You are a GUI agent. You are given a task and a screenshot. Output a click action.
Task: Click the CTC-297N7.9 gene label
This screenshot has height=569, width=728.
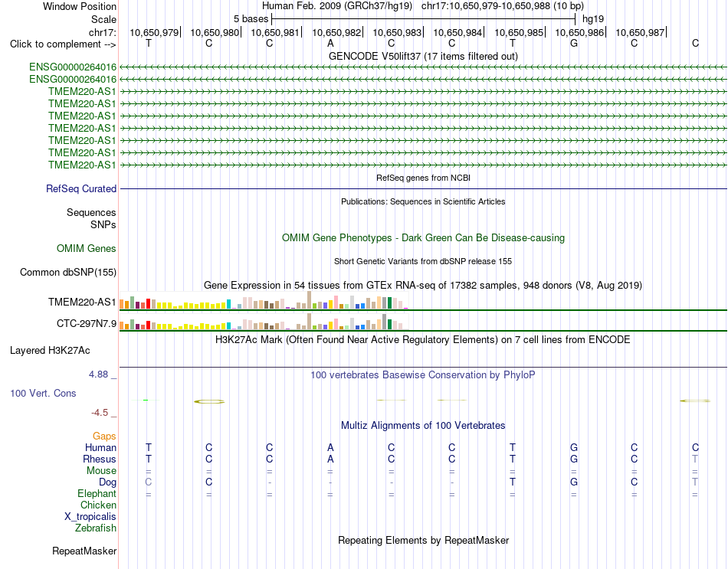tap(87, 323)
